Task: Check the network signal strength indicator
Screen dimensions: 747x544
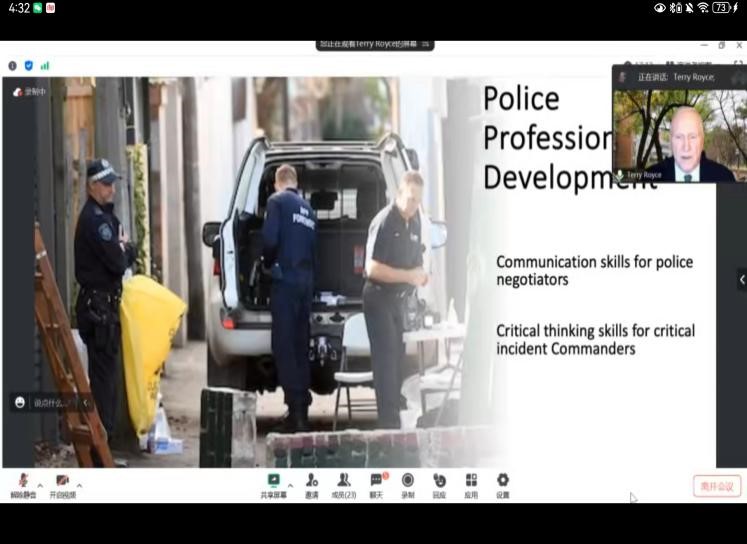Action: (45, 66)
